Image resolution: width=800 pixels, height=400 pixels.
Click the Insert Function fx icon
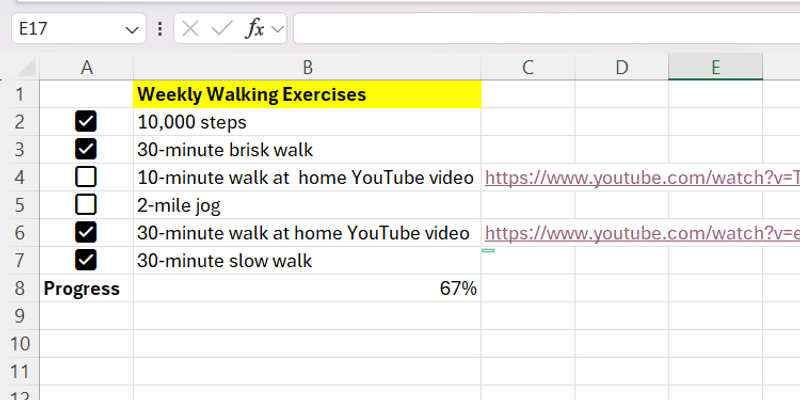(255, 29)
